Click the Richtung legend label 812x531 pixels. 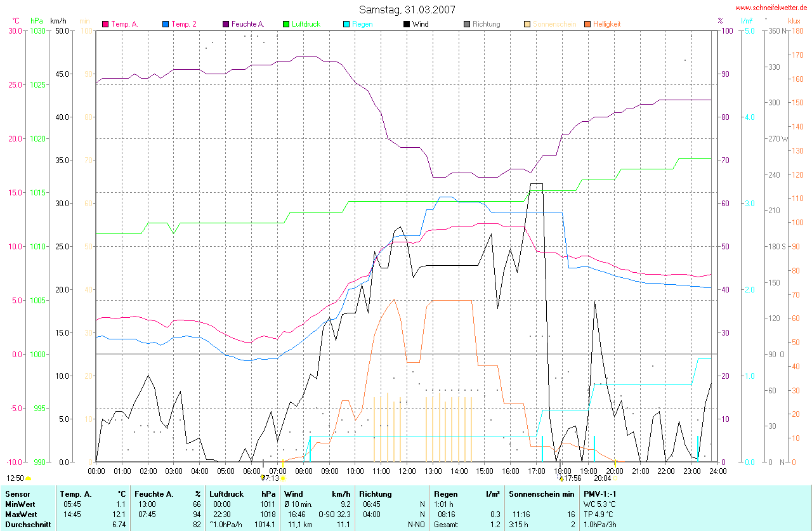pos(486,24)
